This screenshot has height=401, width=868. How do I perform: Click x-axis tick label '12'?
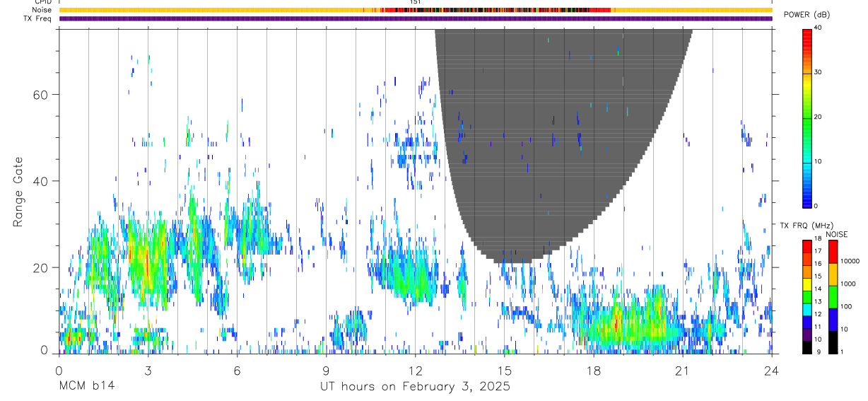(416, 370)
